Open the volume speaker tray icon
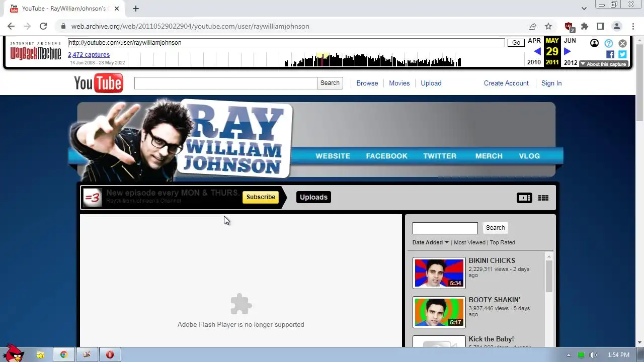Image resolution: width=644 pixels, height=362 pixels. (593, 355)
